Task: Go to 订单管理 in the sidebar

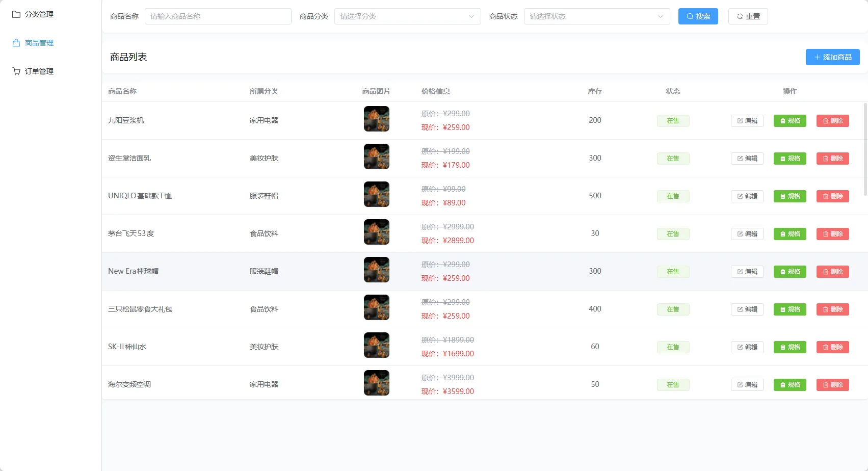Action: [x=39, y=71]
